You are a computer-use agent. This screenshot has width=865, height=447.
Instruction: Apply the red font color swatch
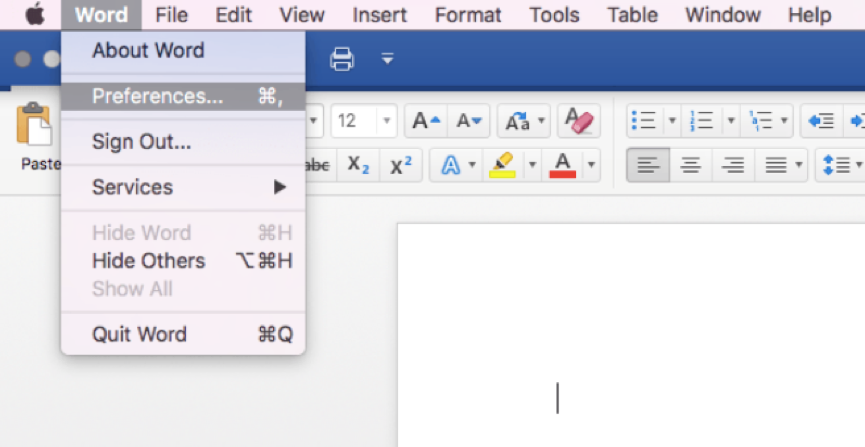563,165
